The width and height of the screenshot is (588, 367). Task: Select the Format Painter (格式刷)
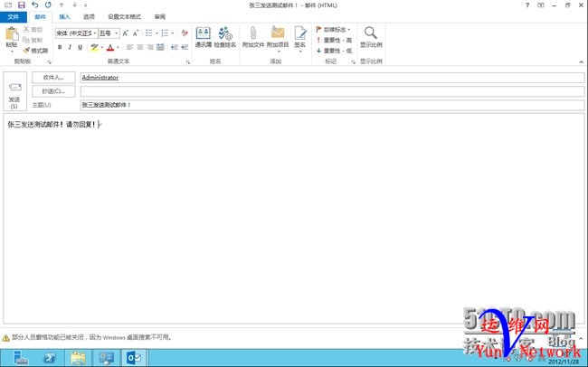pos(35,51)
